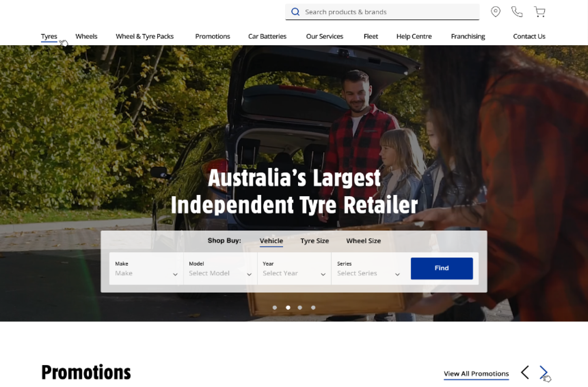Visit the Franchising page
This screenshot has height=387, width=588.
point(468,36)
